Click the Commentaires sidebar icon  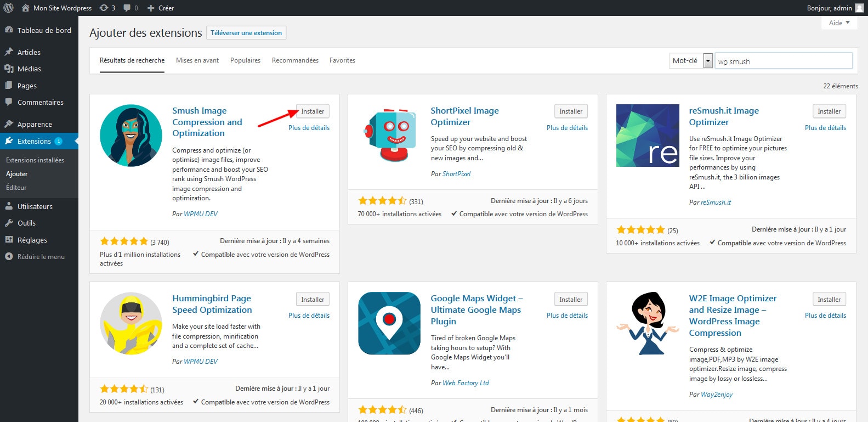click(9, 102)
